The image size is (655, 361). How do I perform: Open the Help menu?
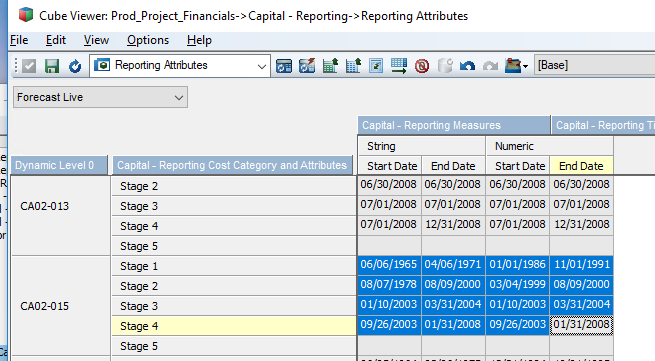pyautogui.click(x=199, y=40)
